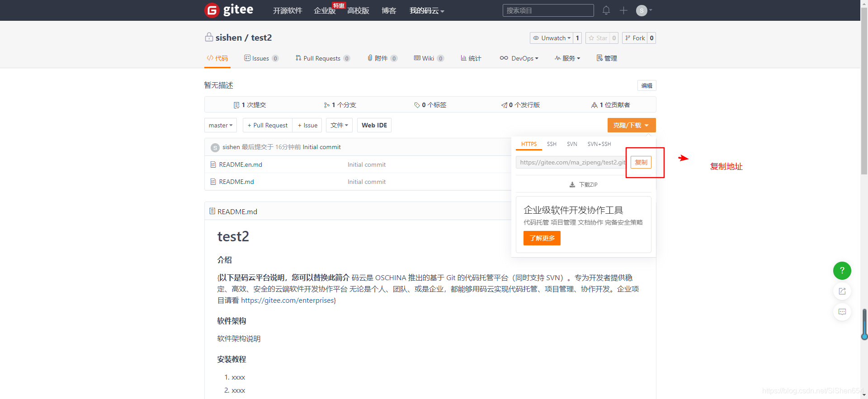Click 企业版 in the top nav
This screenshot has width=868, height=399.
(x=325, y=10)
